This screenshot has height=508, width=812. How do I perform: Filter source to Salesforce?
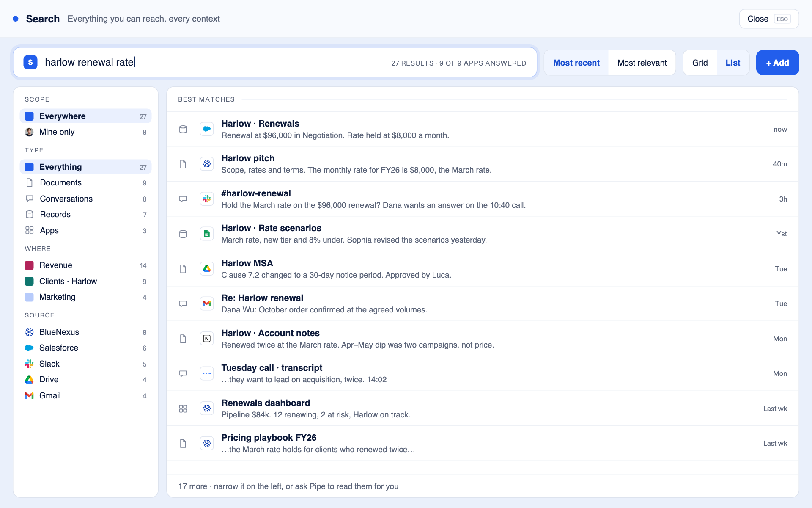tap(85, 348)
